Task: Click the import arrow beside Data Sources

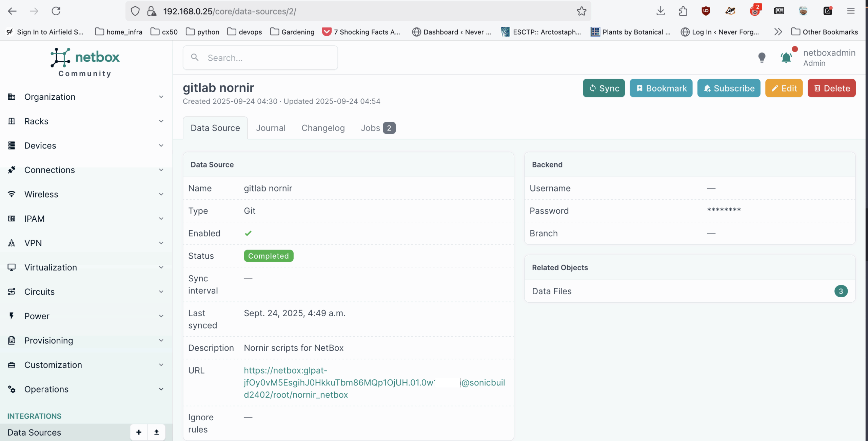Action: tap(156, 432)
